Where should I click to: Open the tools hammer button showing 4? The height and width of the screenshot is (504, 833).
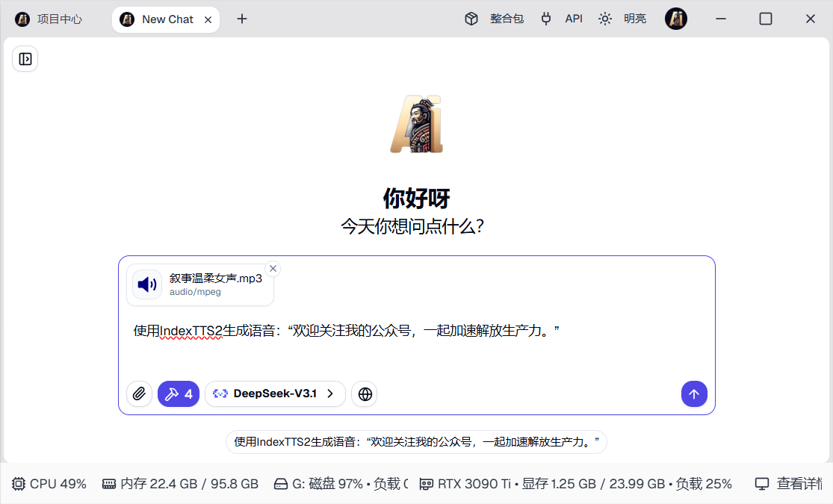(179, 393)
